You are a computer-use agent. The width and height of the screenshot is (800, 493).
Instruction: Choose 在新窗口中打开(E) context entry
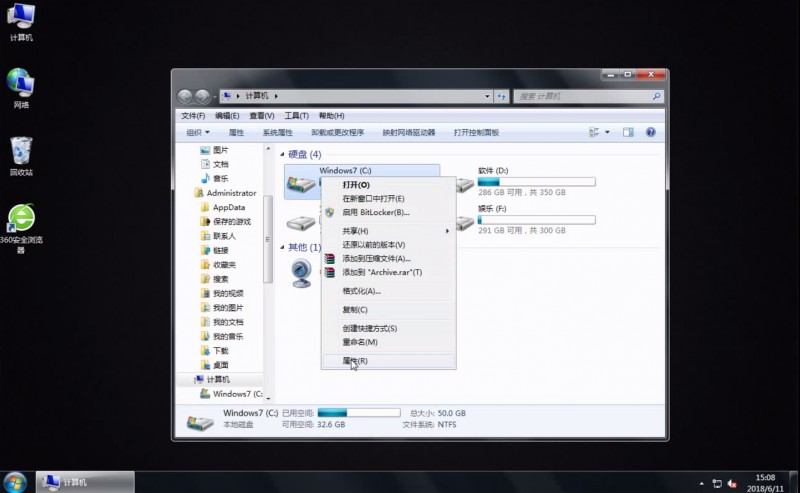pyautogui.click(x=389, y=199)
